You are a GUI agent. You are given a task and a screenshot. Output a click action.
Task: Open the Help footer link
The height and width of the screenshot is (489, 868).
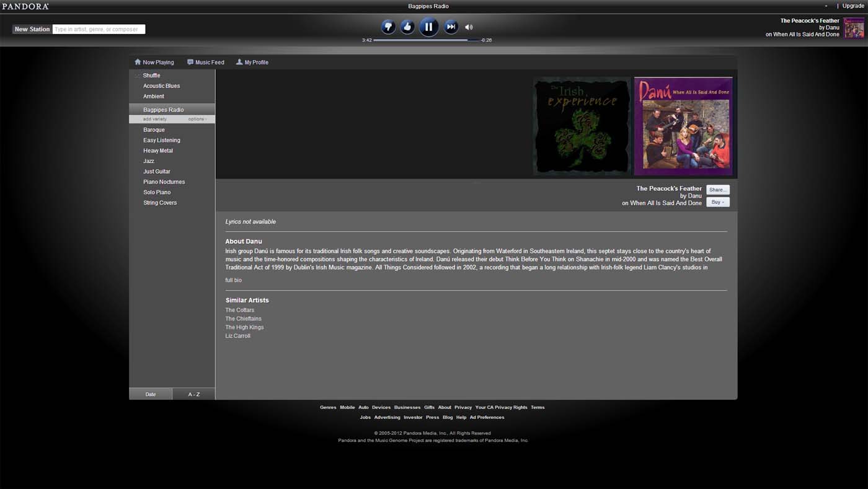461,418
